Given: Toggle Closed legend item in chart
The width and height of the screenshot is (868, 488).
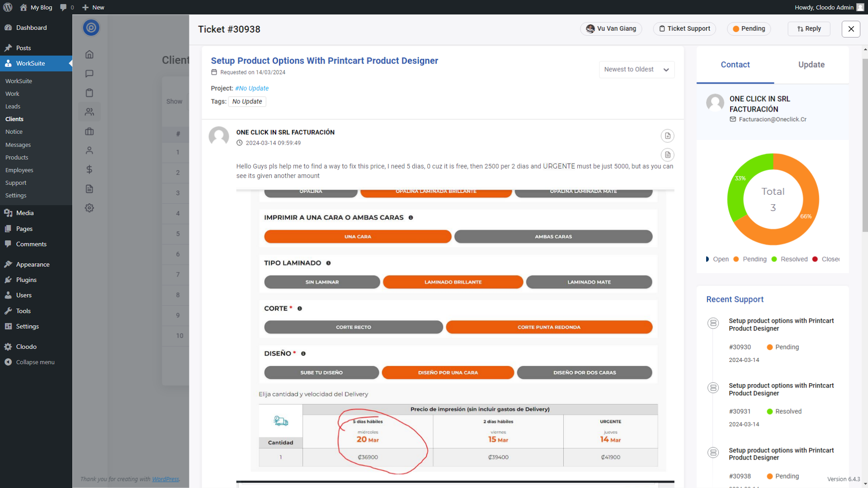Looking at the screenshot, I should point(826,259).
